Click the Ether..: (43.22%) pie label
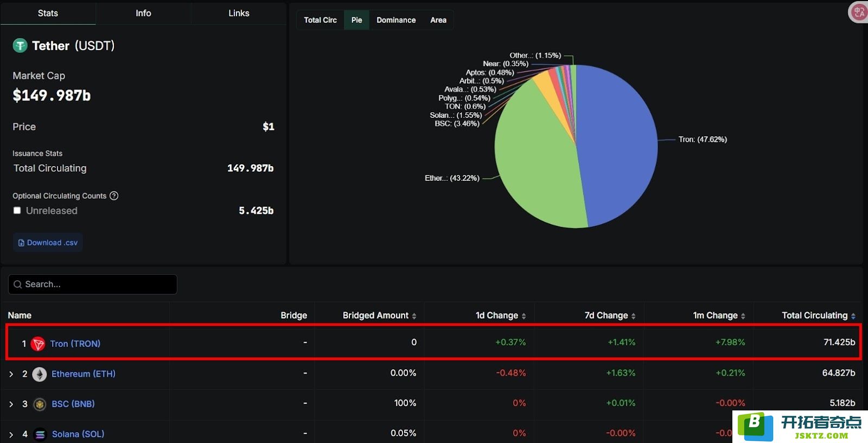Image resolution: width=868 pixels, height=443 pixels. (452, 178)
